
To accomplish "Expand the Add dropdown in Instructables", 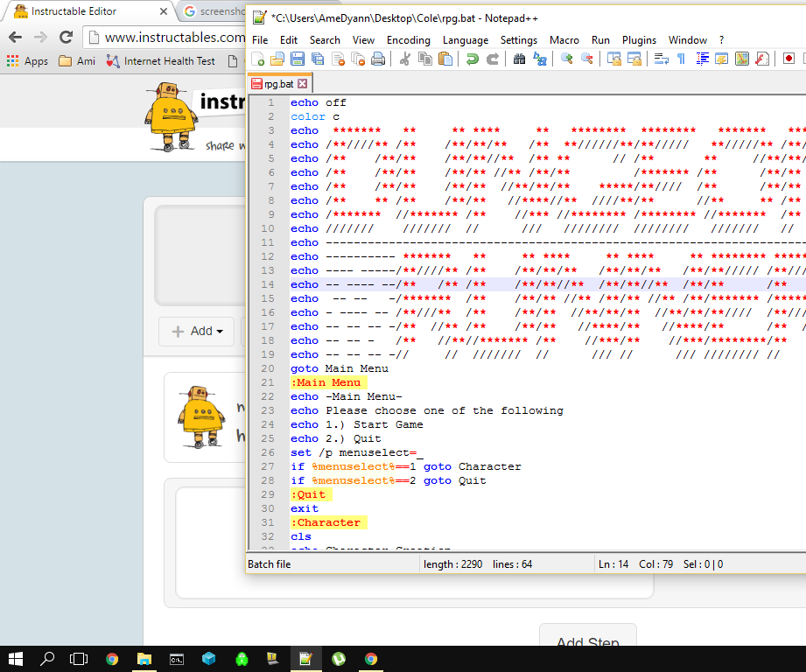I will point(196,332).
